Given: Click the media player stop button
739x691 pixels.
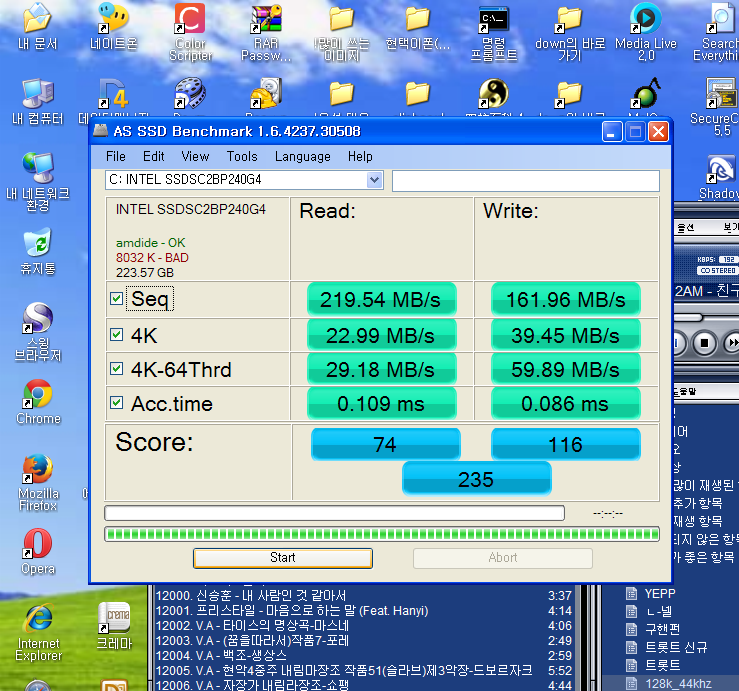Looking at the screenshot, I should [x=705, y=343].
